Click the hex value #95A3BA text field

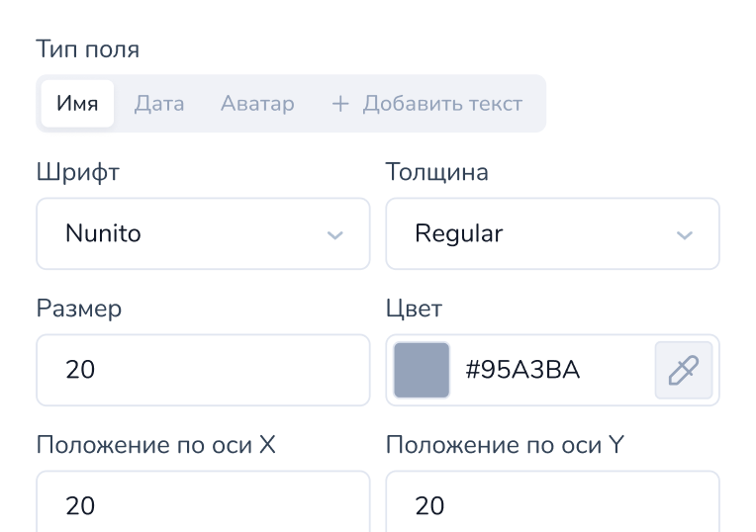tap(522, 370)
